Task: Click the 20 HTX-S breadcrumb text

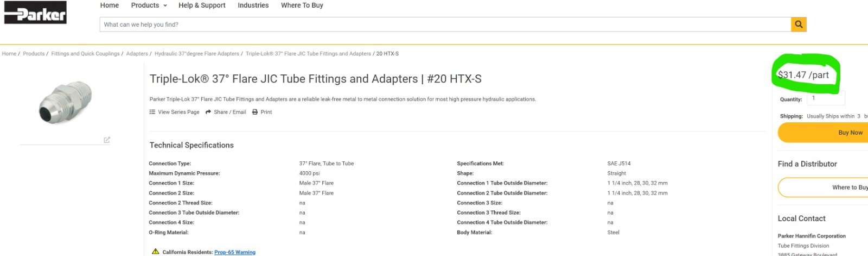Action: tap(387, 54)
